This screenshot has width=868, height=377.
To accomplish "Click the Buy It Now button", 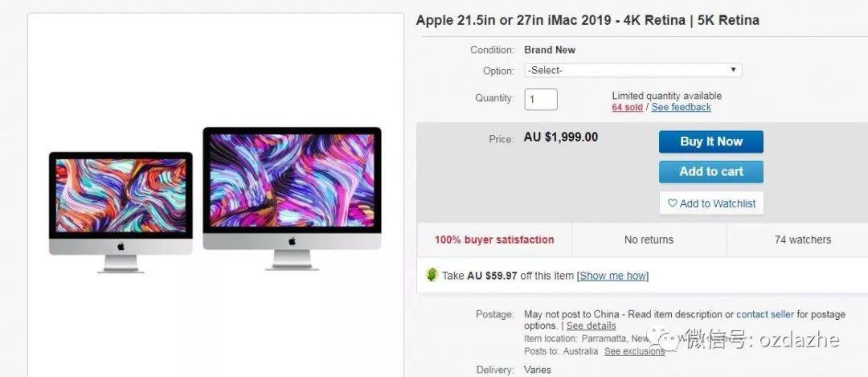I will click(x=710, y=141).
